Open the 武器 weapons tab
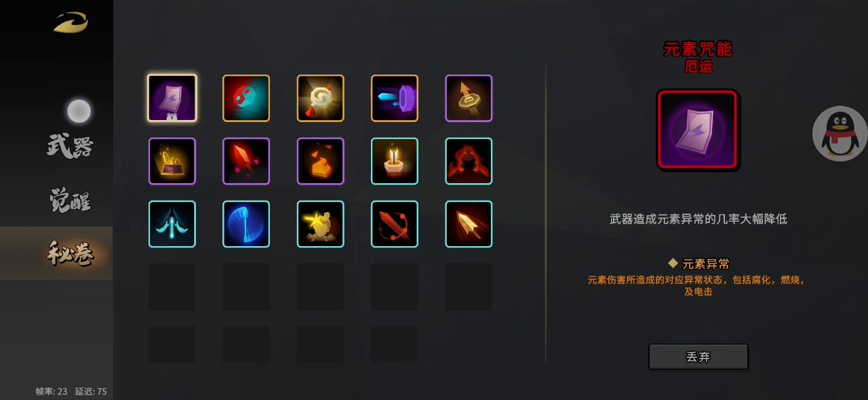Image resolution: width=868 pixels, height=400 pixels. coord(70,146)
